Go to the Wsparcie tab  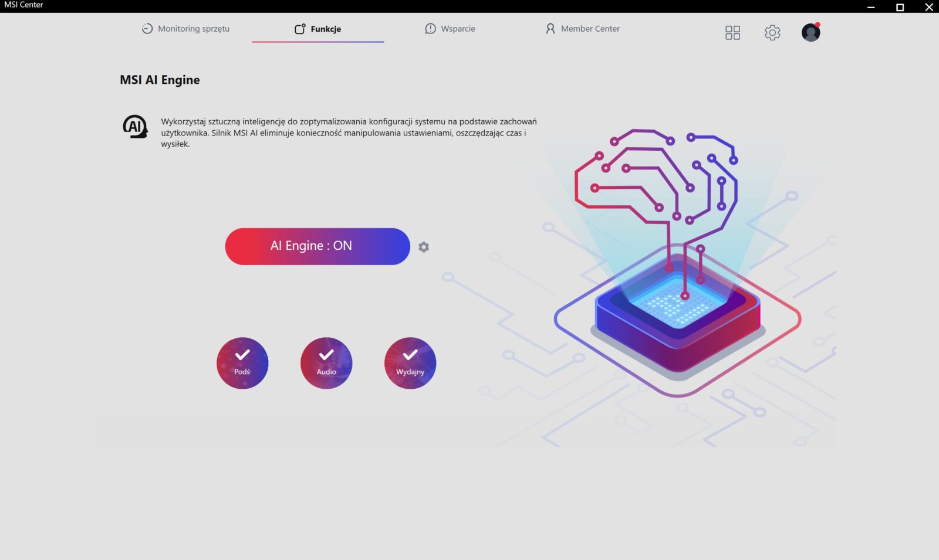(x=450, y=29)
